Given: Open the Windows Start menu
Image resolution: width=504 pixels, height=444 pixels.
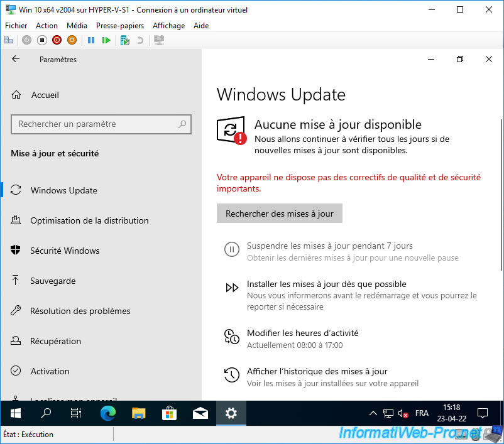Looking at the screenshot, I should pos(16,413).
